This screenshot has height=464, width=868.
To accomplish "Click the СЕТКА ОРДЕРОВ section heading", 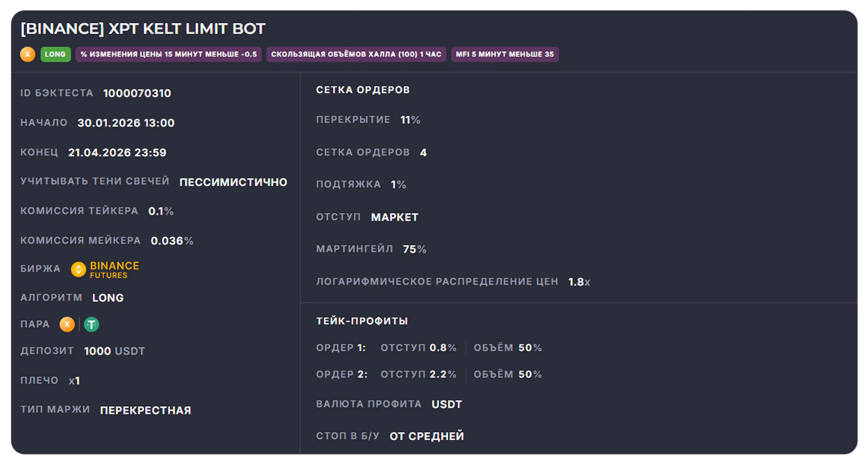I will point(363,90).
